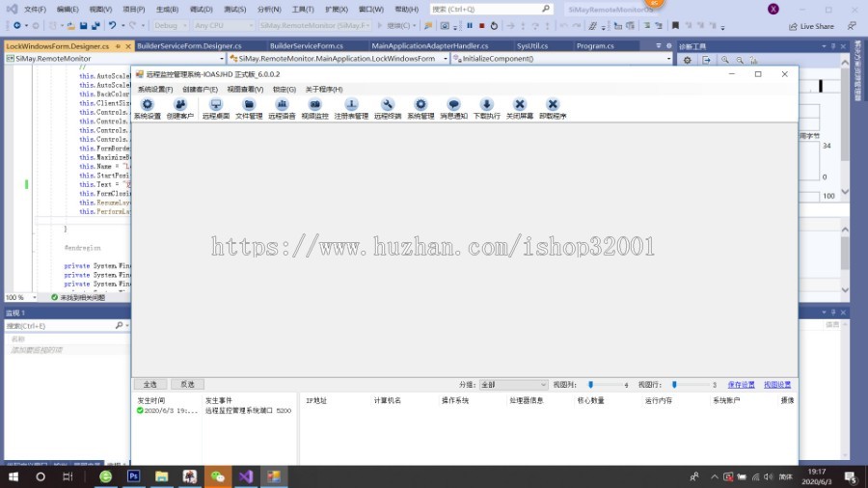Launch 远程终端 remote terminal tool
The width and height of the screenshot is (868, 488).
pos(387,108)
